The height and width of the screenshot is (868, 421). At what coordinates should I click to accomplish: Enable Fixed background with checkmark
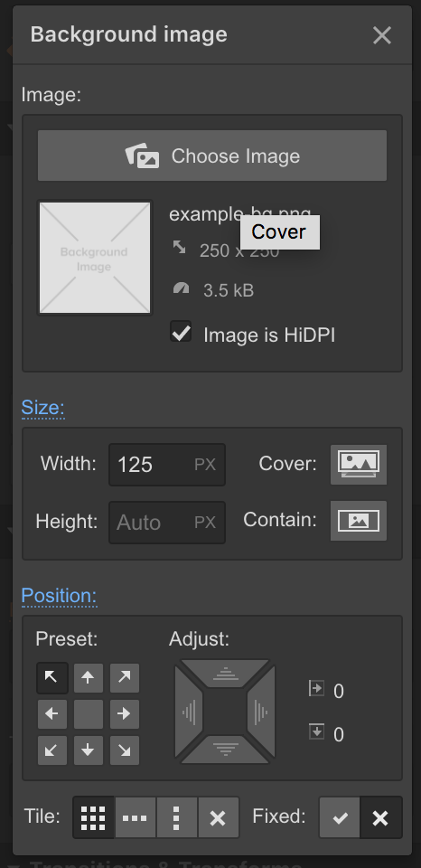[x=340, y=817]
